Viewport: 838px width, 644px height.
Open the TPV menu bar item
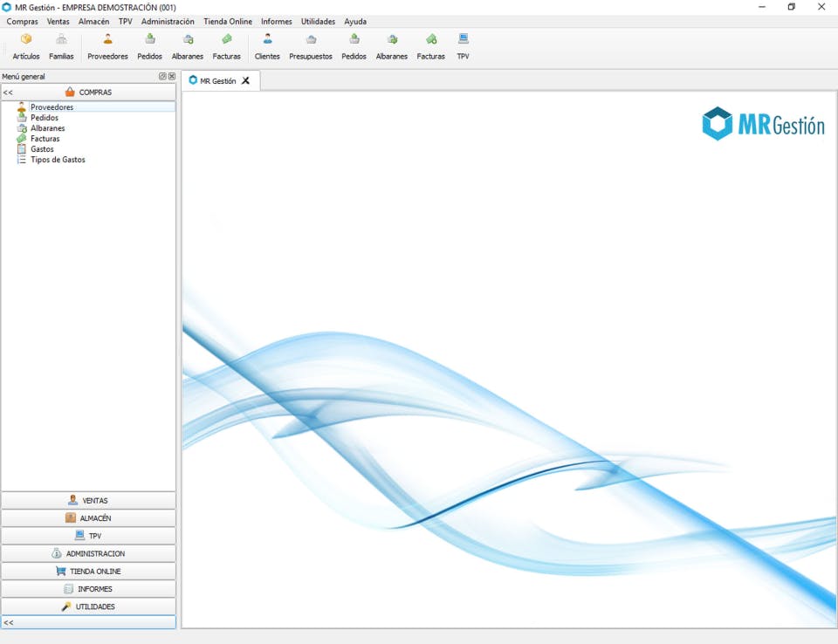coord(125,21)
